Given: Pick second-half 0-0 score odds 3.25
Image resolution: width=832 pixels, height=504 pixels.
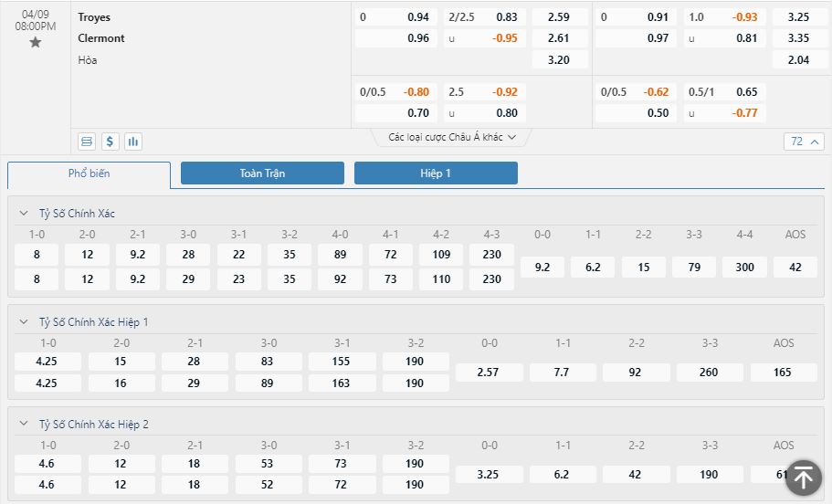Looking at the screenshot, I should [489, 474].
